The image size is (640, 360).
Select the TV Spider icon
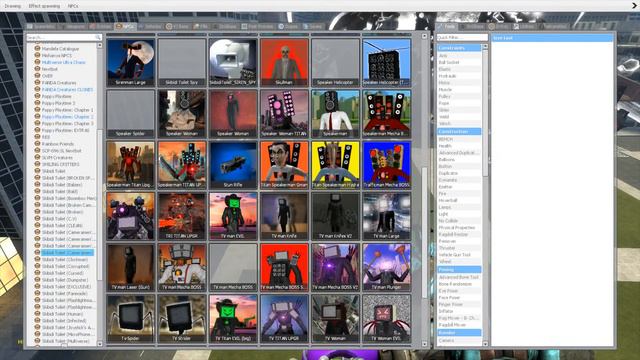click(131, 318)
